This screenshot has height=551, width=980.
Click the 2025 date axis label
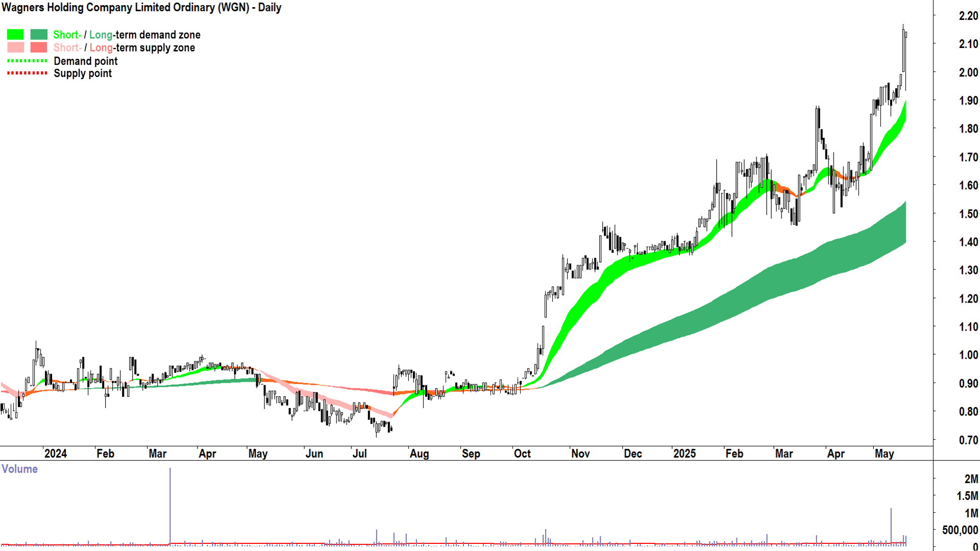684,454
